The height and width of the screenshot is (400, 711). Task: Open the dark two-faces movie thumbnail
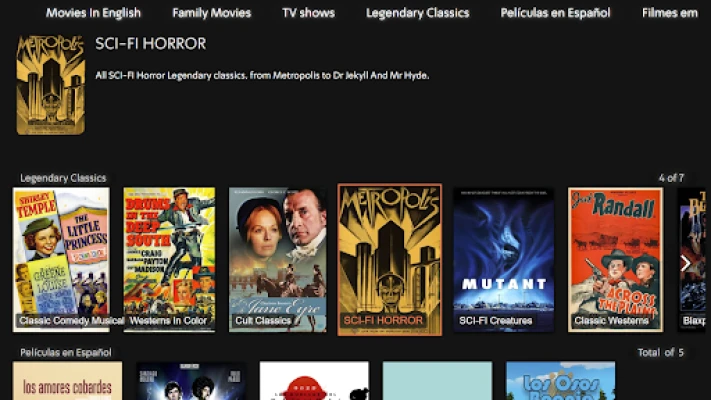(191, 380)
